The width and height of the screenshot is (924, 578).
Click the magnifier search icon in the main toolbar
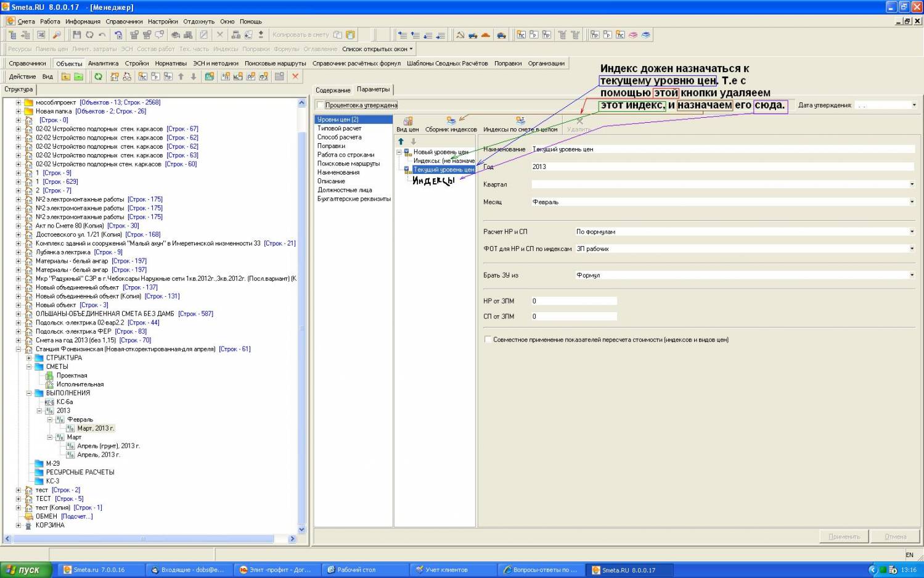[x=56, y=35]
